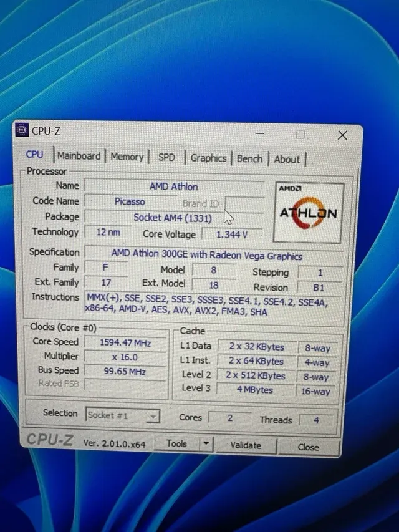This screenshot has width=399, height=532.
Task: Open the Bench tab
Action: 250,159
